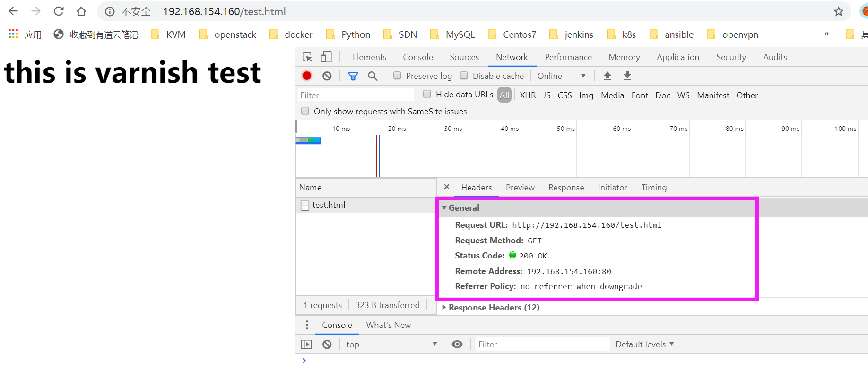
Task: Filter requests by Manifest type
Action: click(713, 95)
